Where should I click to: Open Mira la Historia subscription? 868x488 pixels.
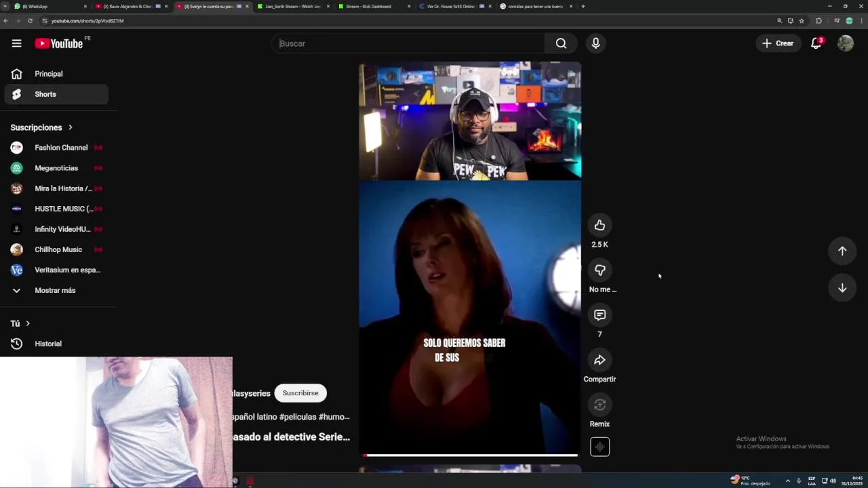(x=56, y=188)
